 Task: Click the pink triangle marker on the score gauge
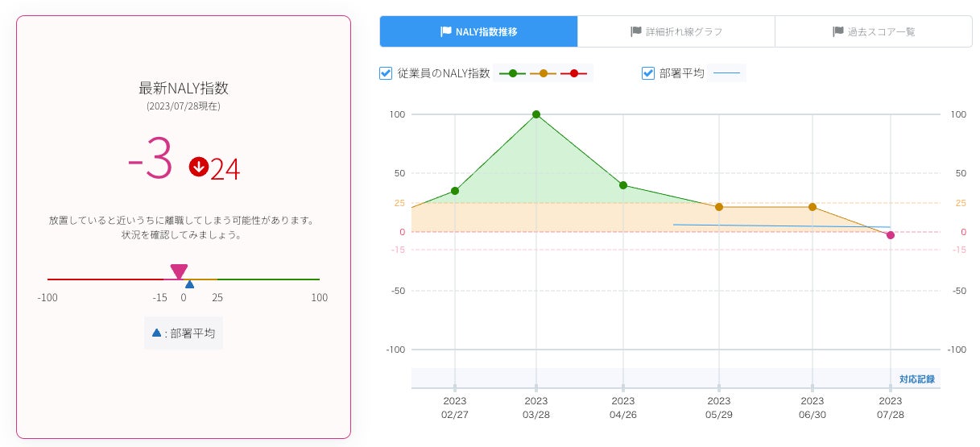179,272
